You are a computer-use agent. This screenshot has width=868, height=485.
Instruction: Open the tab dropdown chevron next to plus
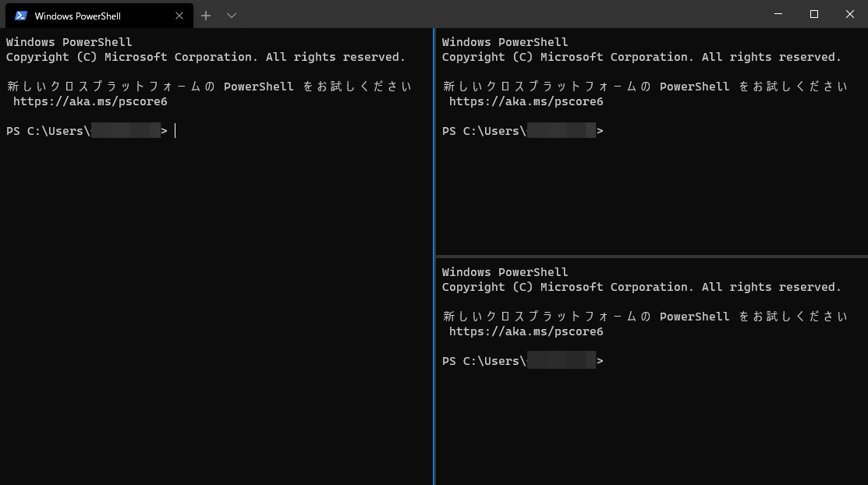coord(230,15)
